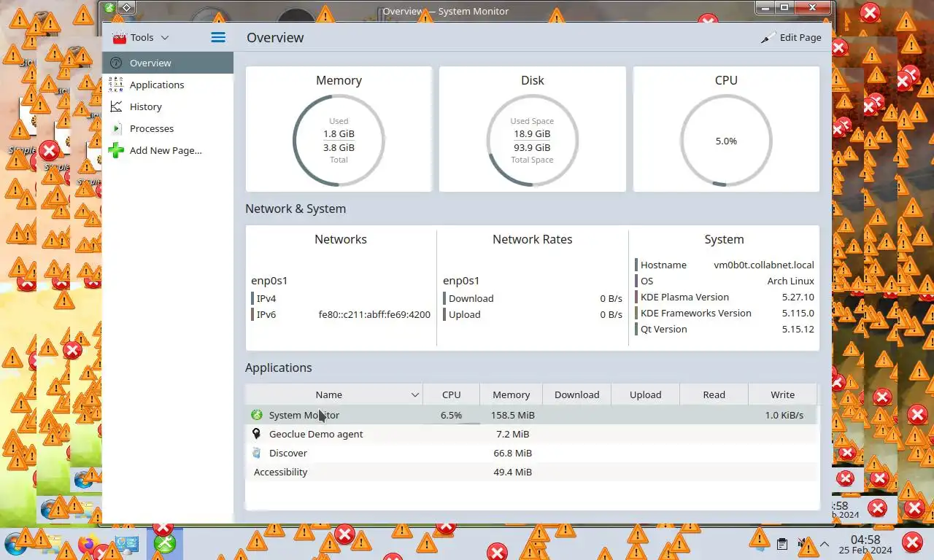
Task: Click the Edit Page button
Action: tap(792, 37)
